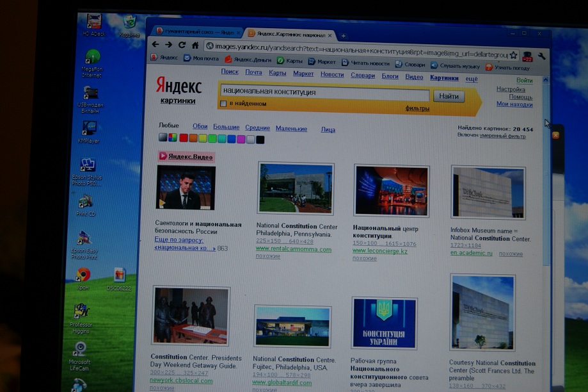Open the "Конституція України" thumbnail
Screen dimensions: 588x392
click(x=384, y=323)
